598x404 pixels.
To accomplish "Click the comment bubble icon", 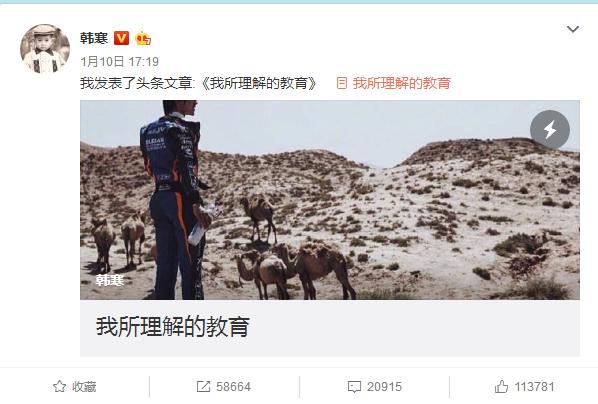I will click(x=354, y=387).
